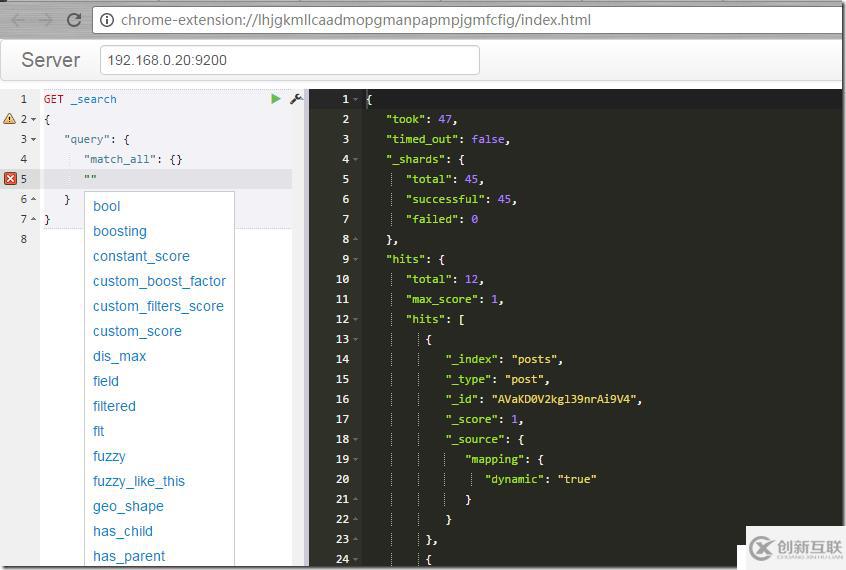Click the red error icon on line 5

(10, 179)
